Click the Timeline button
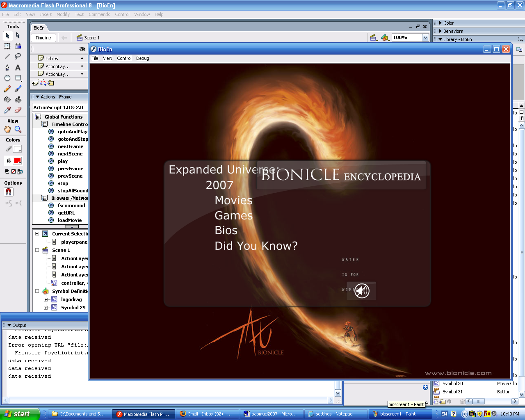 tap(43, 37)
